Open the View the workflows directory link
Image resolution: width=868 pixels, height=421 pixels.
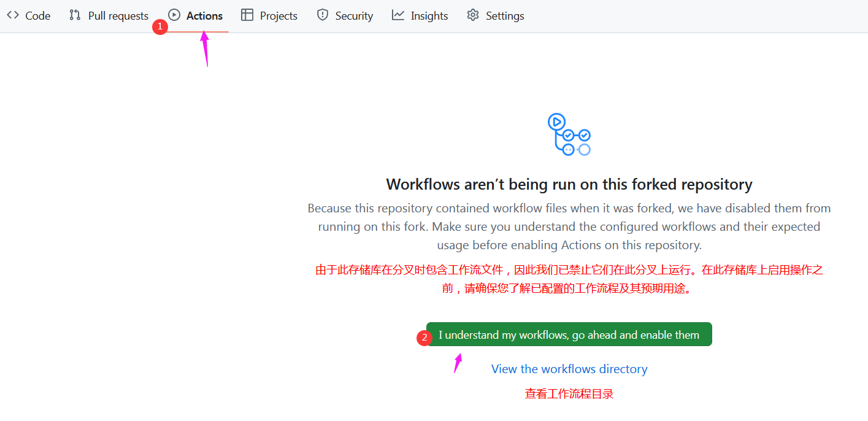pyautogui.click(x=569, y=369)
